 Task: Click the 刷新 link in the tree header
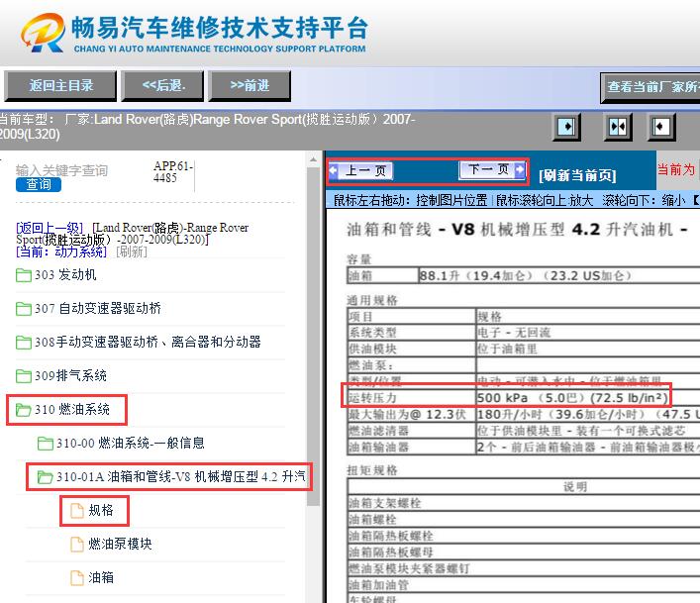click(132, 251)
